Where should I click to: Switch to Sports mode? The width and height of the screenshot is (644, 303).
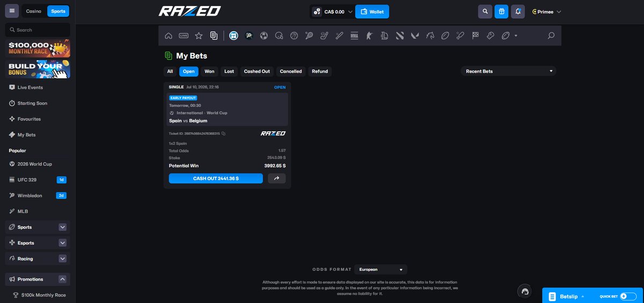coord(58,11)
